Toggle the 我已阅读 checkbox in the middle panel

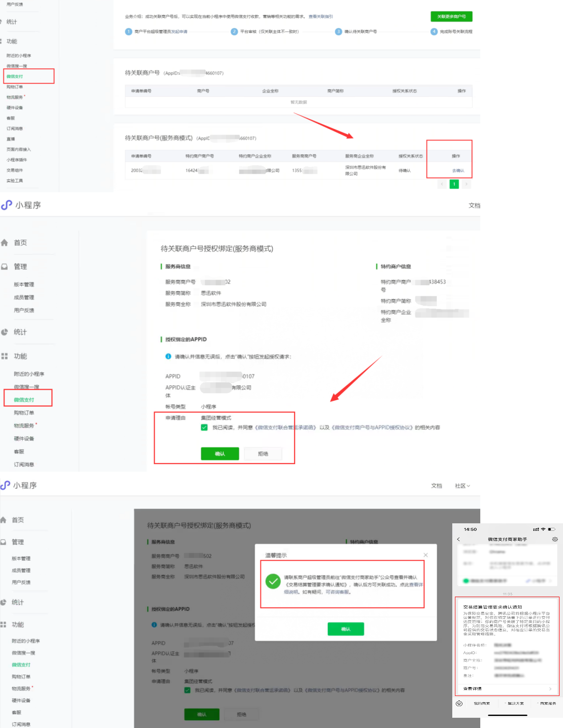pos(204,427)
